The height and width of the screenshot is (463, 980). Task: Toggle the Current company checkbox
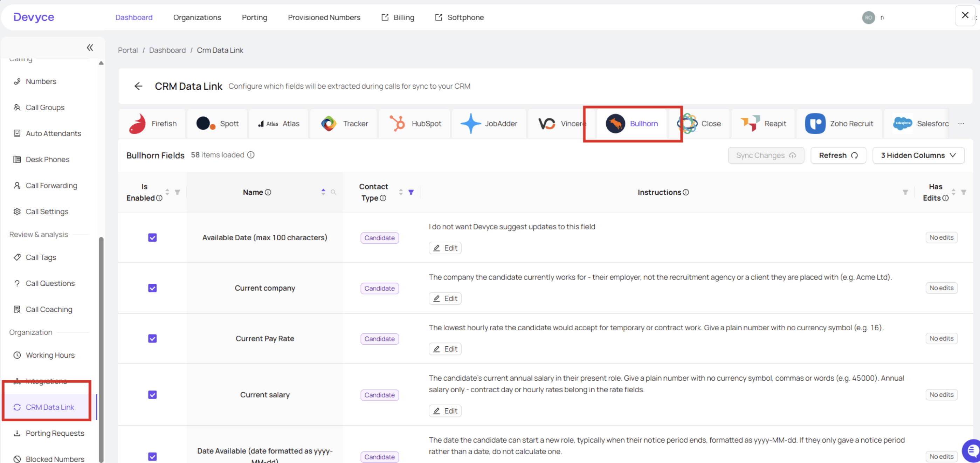pyautogui.click(x=152, y=288)
